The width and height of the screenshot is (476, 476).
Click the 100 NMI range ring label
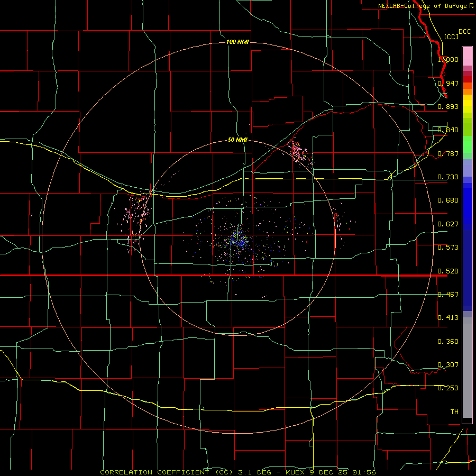coord(237,42)
